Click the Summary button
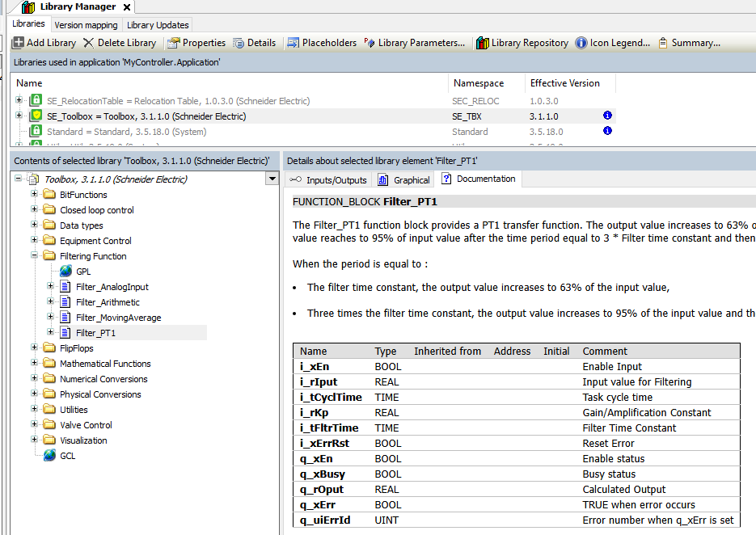756x535 pixels. 689,43
